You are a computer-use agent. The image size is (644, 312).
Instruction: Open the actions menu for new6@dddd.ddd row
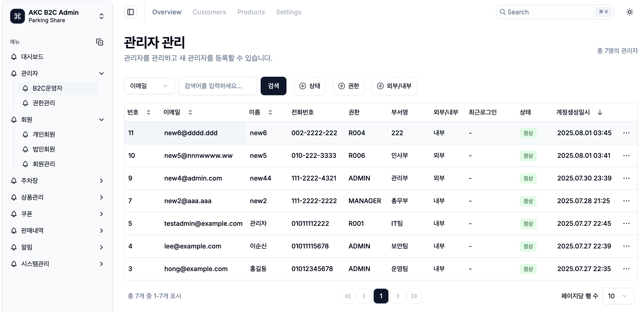pos(626,133)
